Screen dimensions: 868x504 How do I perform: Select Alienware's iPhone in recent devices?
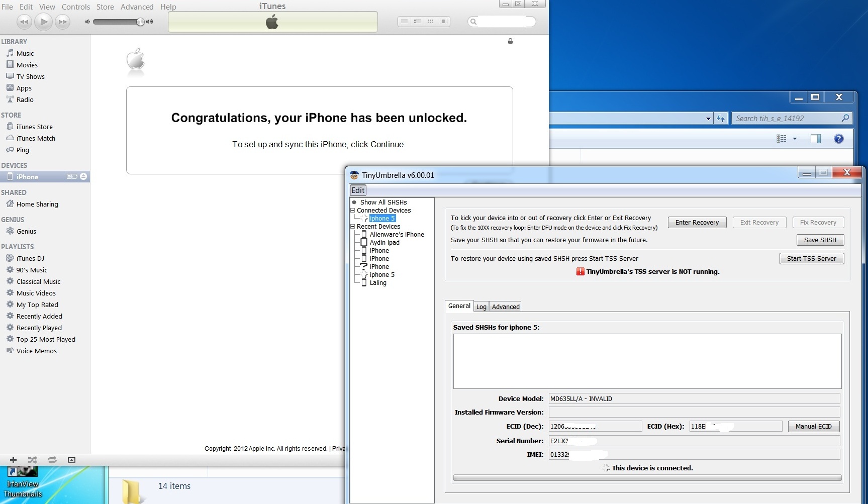coord(397,234)
